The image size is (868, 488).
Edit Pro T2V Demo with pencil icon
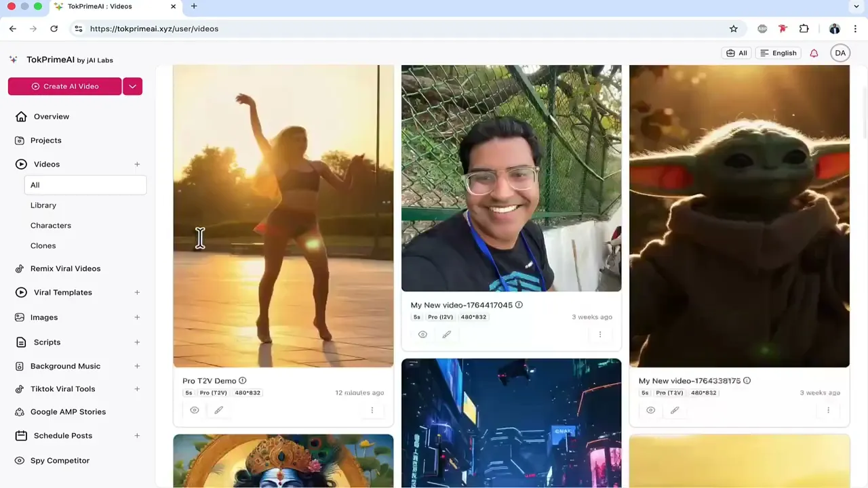[218, 410]
